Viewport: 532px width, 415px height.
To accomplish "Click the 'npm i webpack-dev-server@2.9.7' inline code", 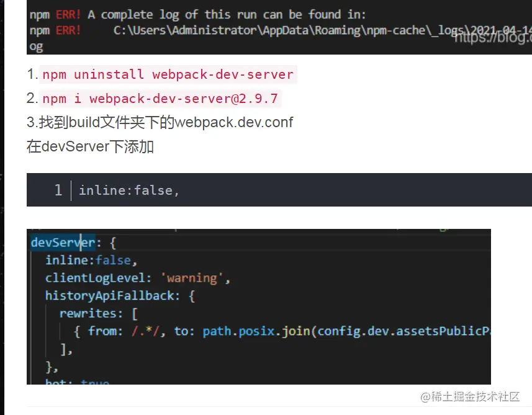I will click(160, 99).
